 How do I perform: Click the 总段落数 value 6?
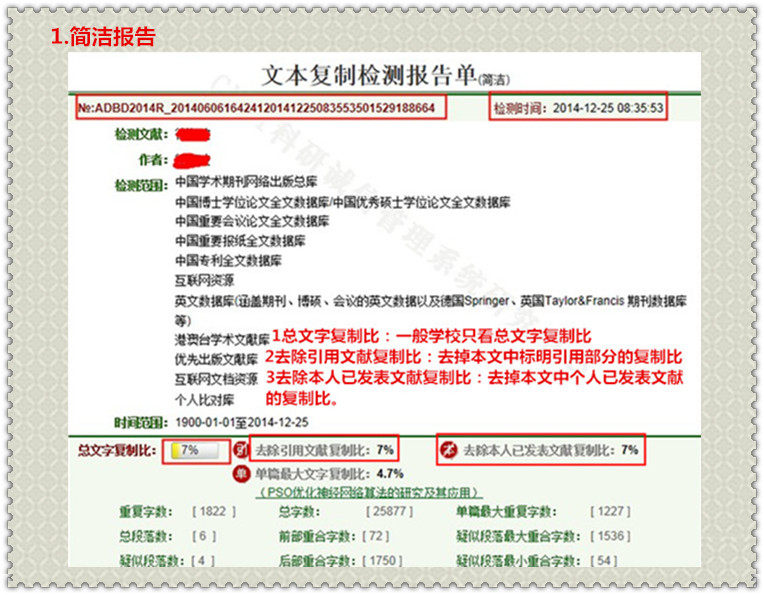204,536
